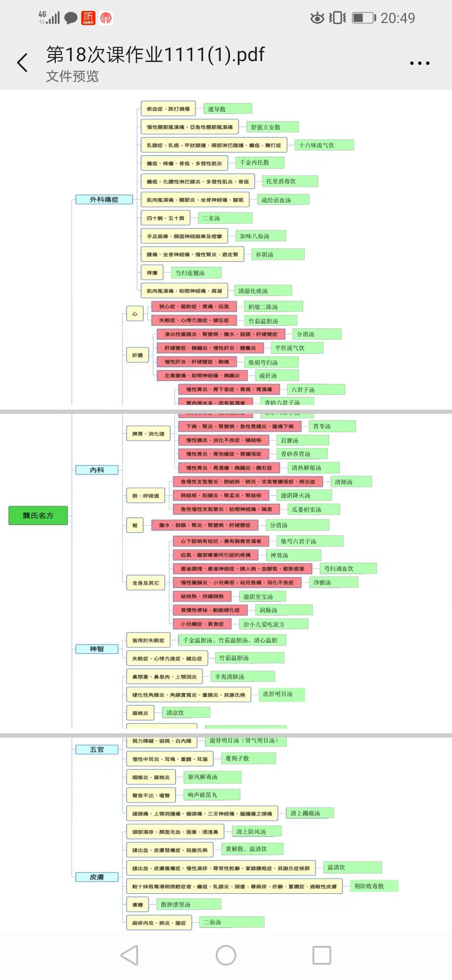Tap the green 十六味流气饮 formula node
The image size is (452, 980).
324,145
